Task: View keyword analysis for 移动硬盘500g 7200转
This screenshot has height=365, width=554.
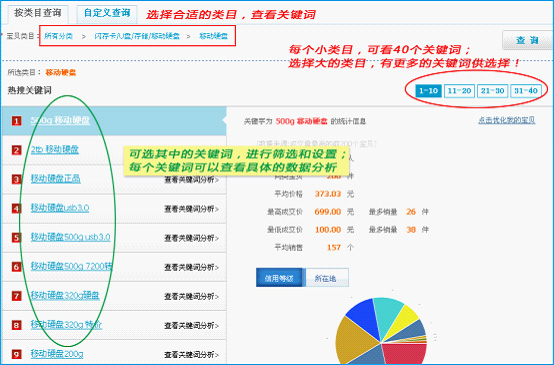Action: point(191,267)
